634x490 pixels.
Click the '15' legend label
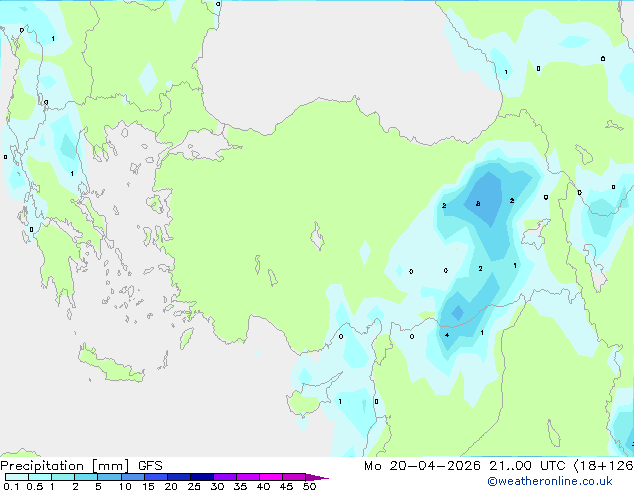coord(148,486)
